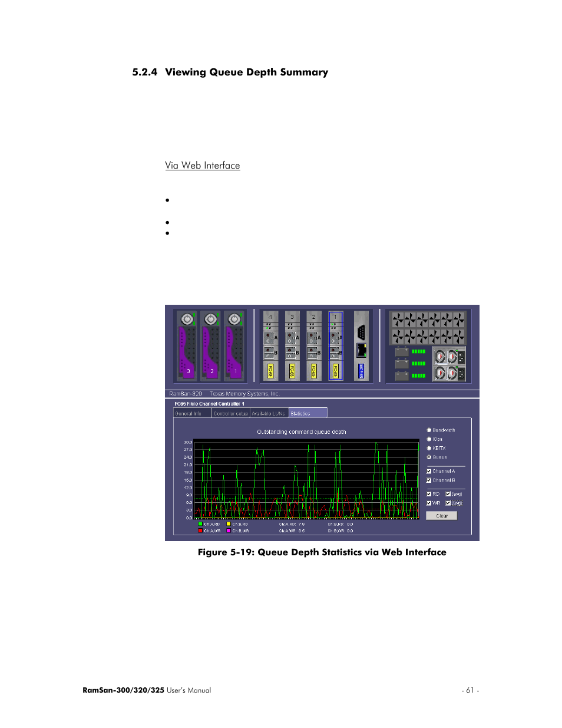Click the serial port on the MCP-65 card
Viewport: 562px width, 728px height.
(361, 332)
